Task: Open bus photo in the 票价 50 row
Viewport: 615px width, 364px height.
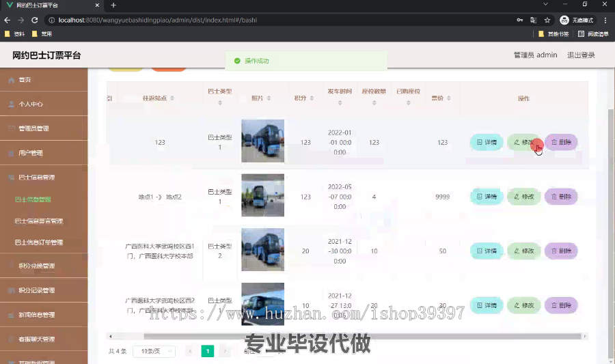Action: click(x=263, y=249)
